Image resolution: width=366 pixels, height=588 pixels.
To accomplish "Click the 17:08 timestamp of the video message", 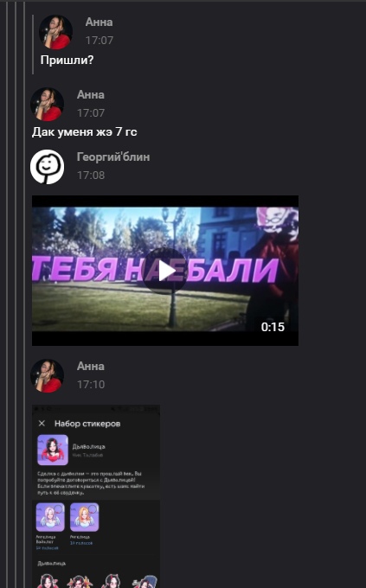I will (91, 176).
